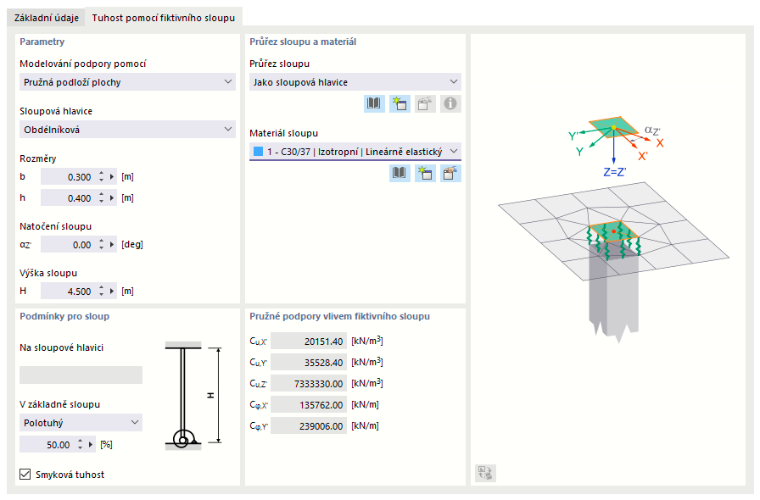Screen dimensions: 760x500
Task: Create new cross-section icon
Action: 399,104
